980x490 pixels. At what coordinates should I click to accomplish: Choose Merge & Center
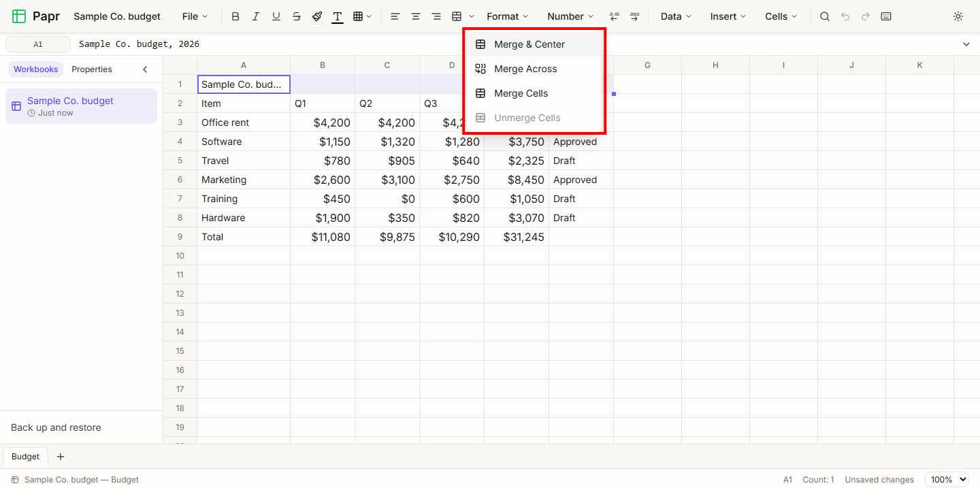[x=535, y=44]
